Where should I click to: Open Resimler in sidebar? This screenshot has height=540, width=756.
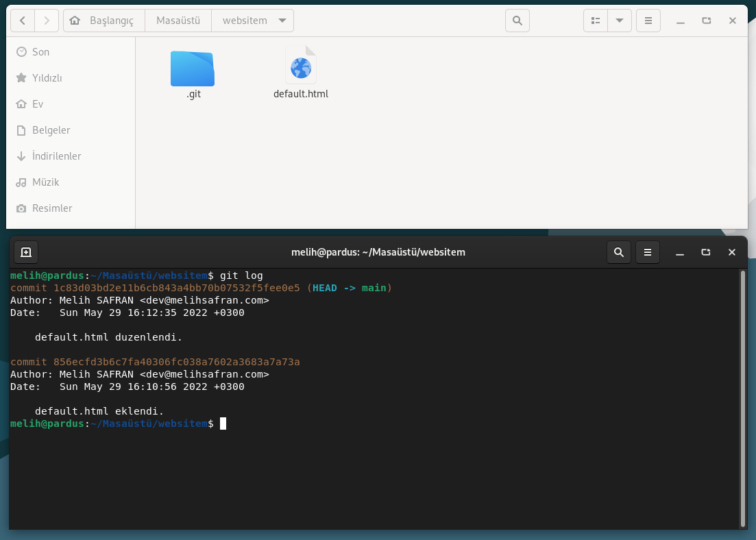point(71,208)
